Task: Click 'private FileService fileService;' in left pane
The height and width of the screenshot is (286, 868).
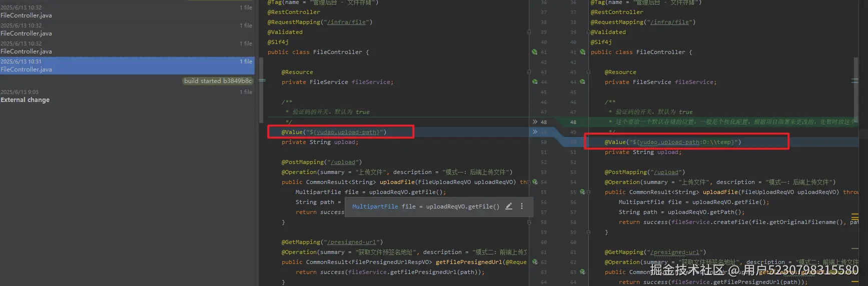Action: pyautogui.click(x=337, y=82)
